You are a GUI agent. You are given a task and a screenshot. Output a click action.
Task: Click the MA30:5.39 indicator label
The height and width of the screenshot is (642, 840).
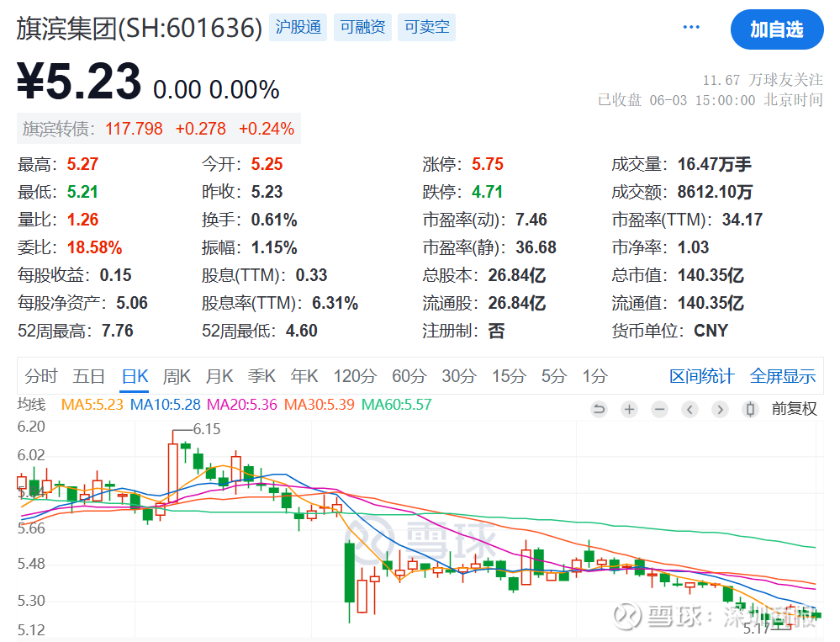coord(320,405)
